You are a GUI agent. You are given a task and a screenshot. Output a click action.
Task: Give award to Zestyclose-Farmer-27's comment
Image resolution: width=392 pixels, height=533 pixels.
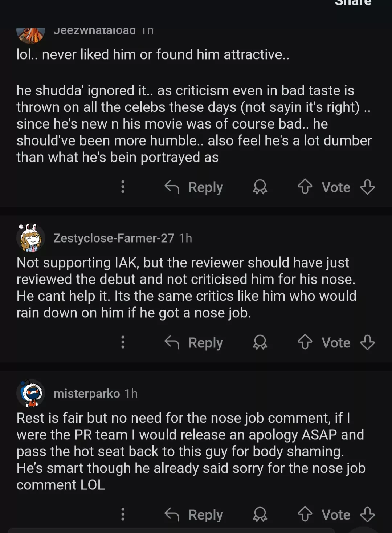click(260, 342)
